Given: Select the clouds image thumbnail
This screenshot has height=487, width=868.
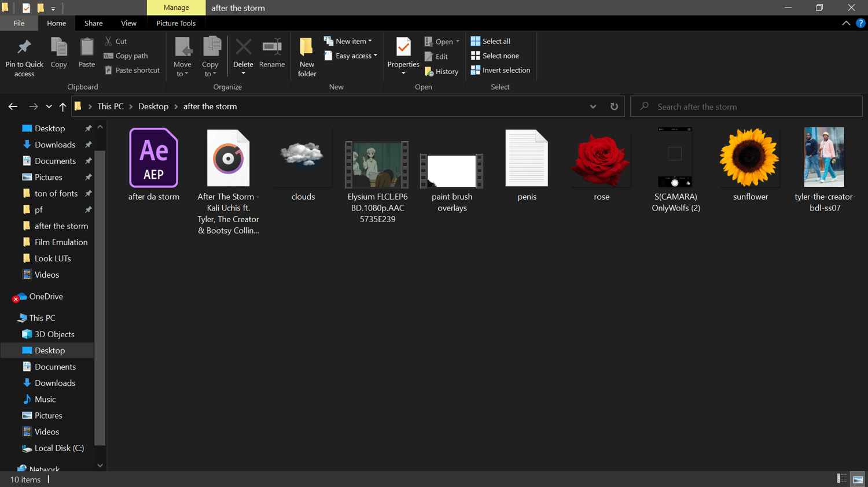Looking at the screenshot, I should pyautogui.click(x=303, y=158).
